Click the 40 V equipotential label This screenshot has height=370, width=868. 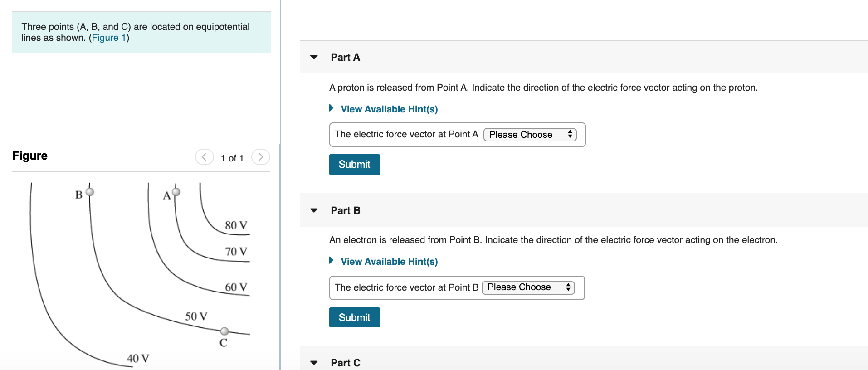[x=138, y=359]
